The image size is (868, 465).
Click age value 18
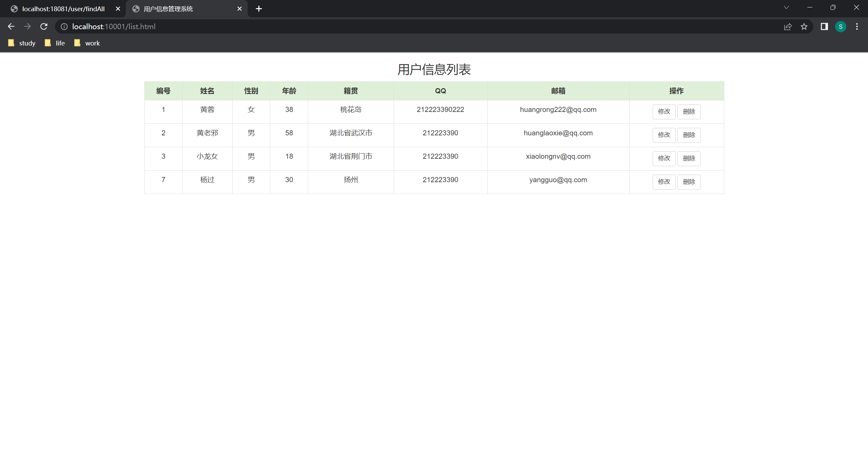point(289,156)
